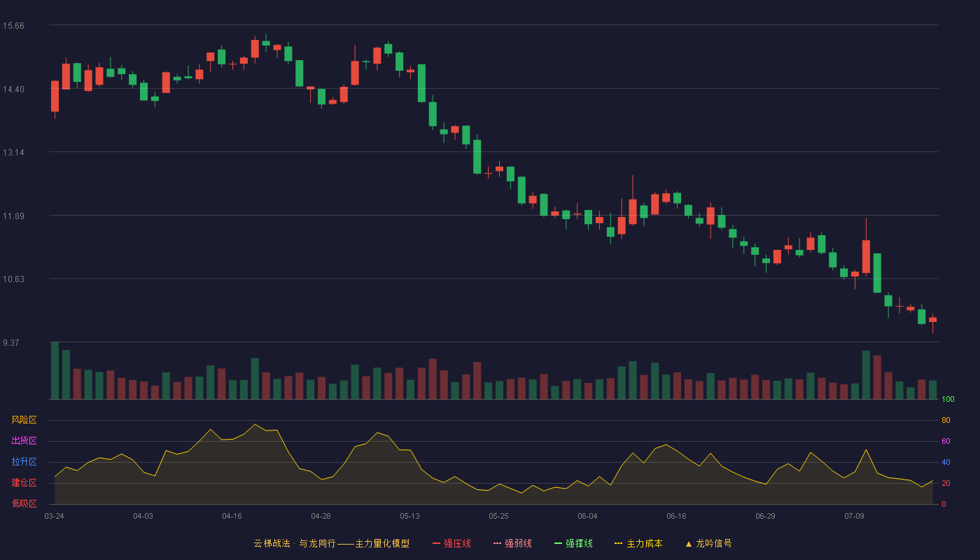Click the 07-09 date axis label
This screenshot has height=560, width=980.
click(x=854, y=516)
